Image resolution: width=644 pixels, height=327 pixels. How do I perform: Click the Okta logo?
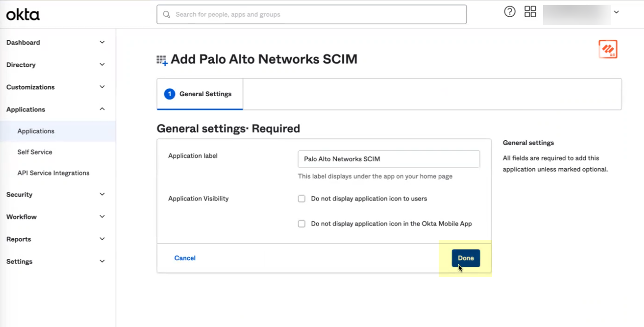[22, 14]
